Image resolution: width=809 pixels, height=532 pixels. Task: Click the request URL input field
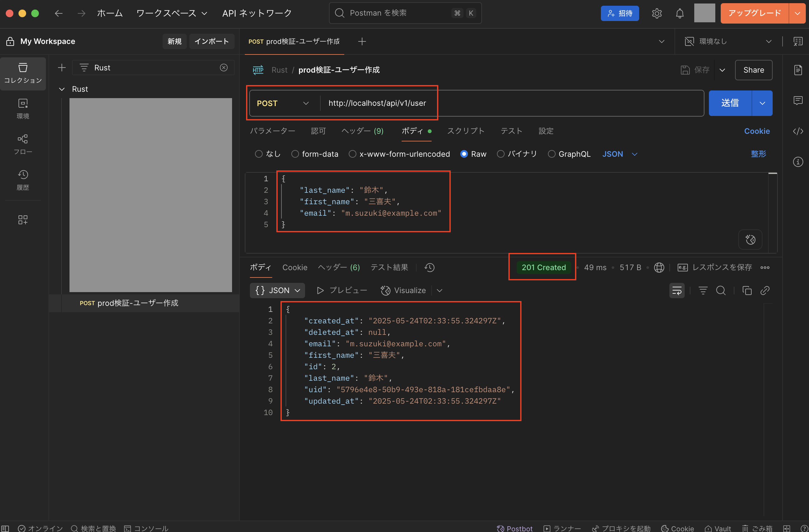[x=512, y=103]
